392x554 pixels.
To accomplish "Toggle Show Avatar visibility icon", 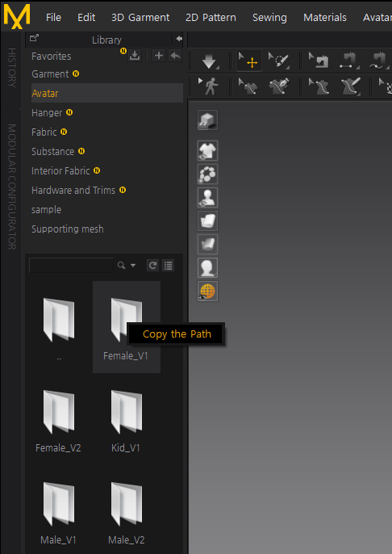I will pos(207,197).
